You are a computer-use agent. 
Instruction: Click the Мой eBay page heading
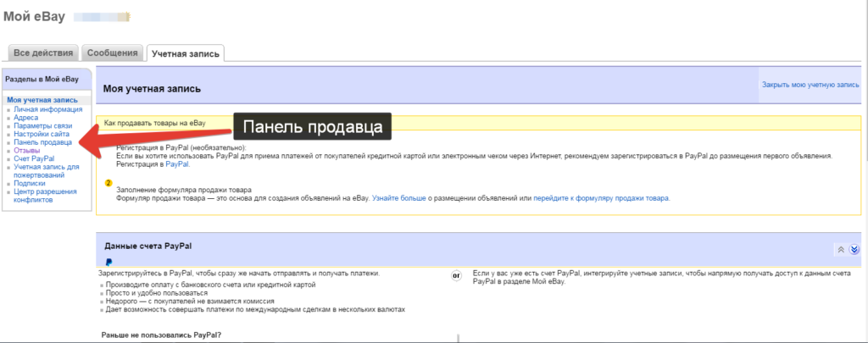[34, 17]
